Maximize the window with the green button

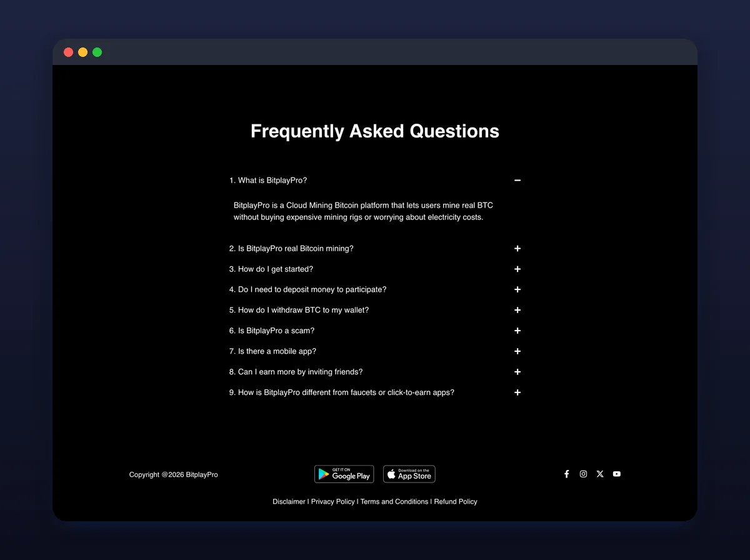coord(97,52)
